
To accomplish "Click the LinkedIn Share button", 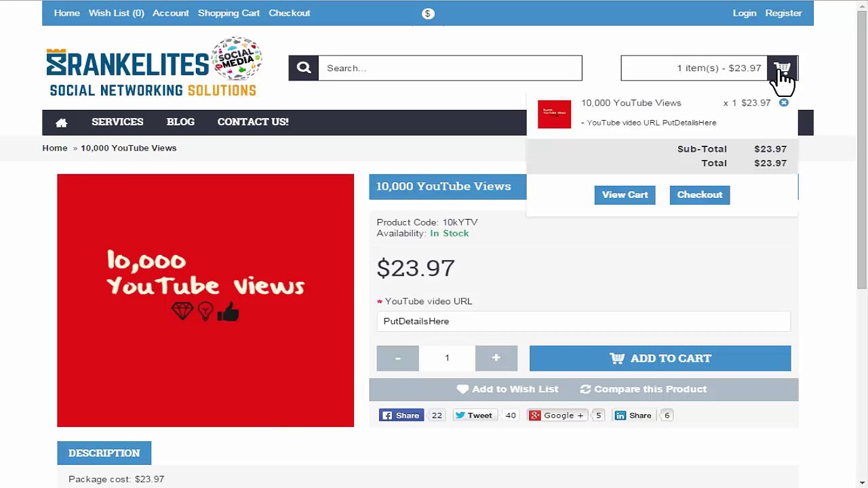I will coord(634,415).
